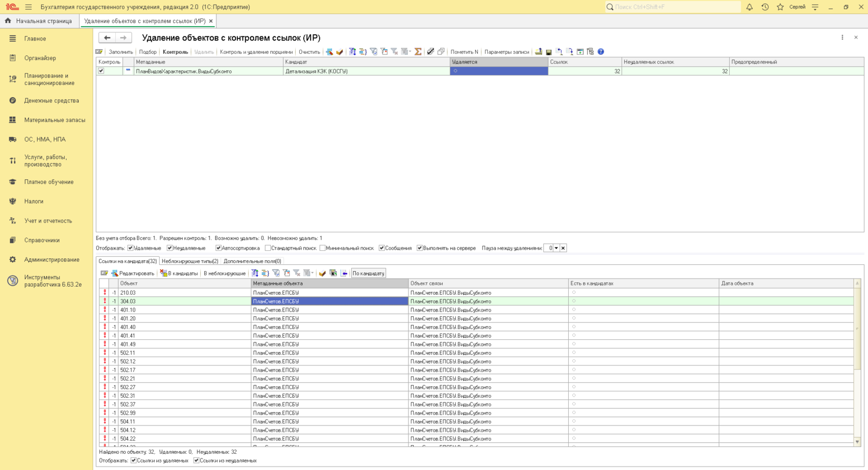This screenshot has height=470, width=868.
Task: Open the three-dot more options menu
Action: 842,38
